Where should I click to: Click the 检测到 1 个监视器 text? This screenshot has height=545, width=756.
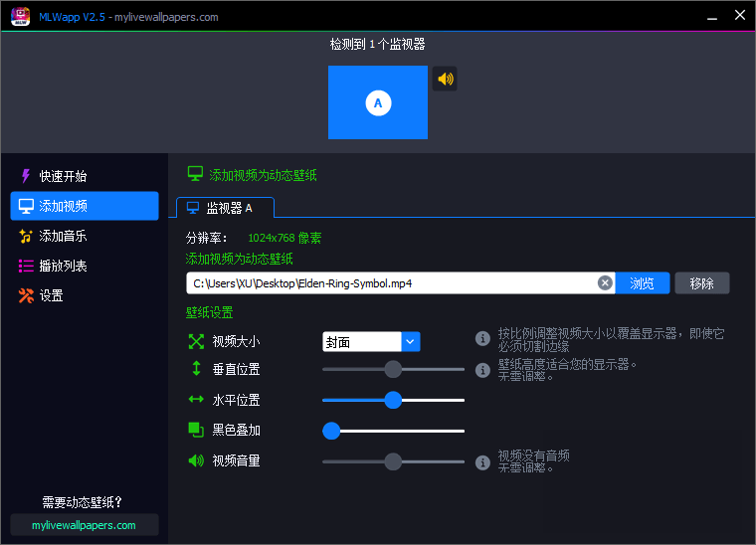click(x=378, y=45)
